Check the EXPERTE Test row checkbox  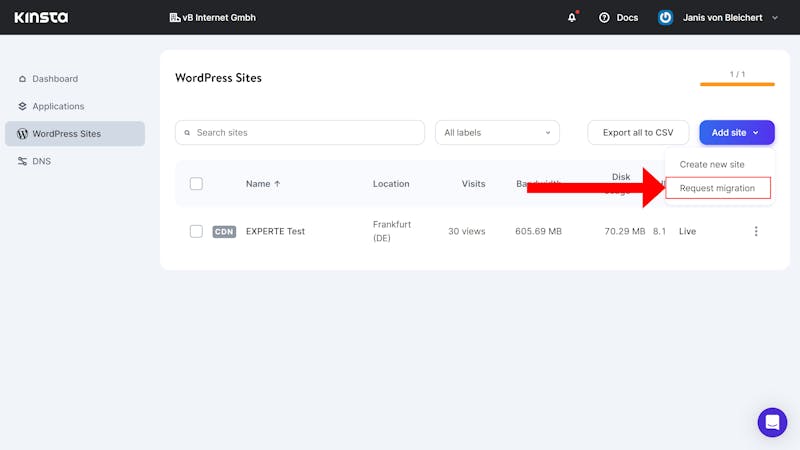[x=196, y=231]
